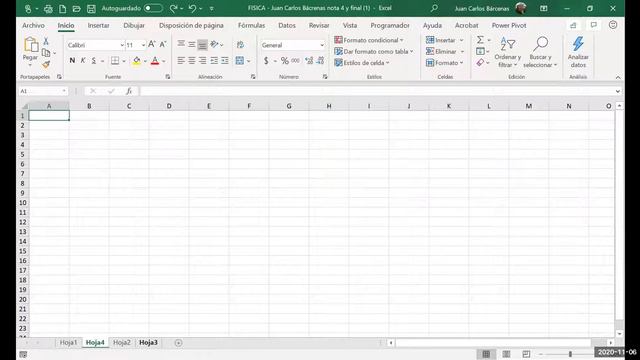The width and height of the screenshot is (640, 360).
Task: Open the Calibri font name dropdown
Action: 122,45
